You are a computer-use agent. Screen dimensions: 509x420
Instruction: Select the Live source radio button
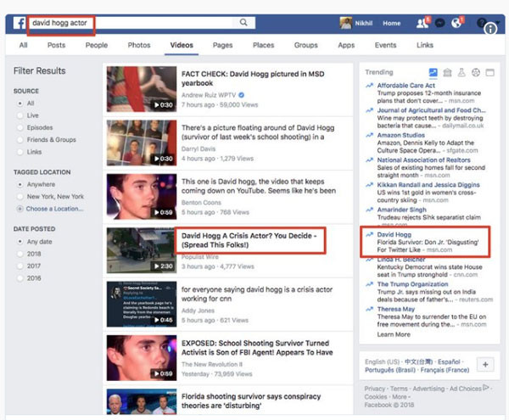(x=20, y=115)
